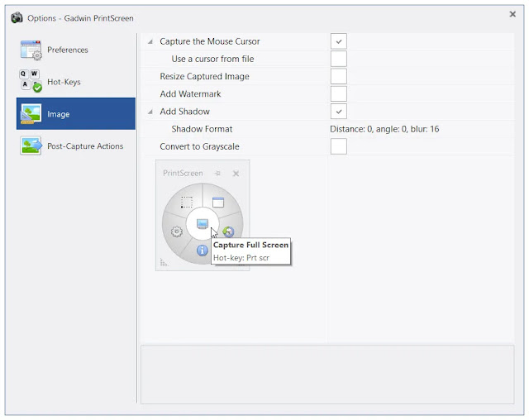This screenshot has height=420, width=529.
Task: Open the Hot-Keys section
Action: pos(76,82)
